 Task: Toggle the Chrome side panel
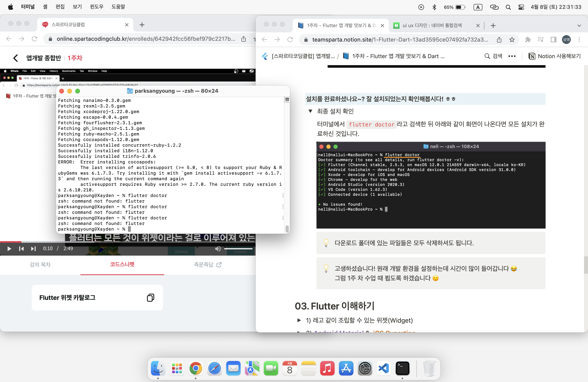[553, 40]
